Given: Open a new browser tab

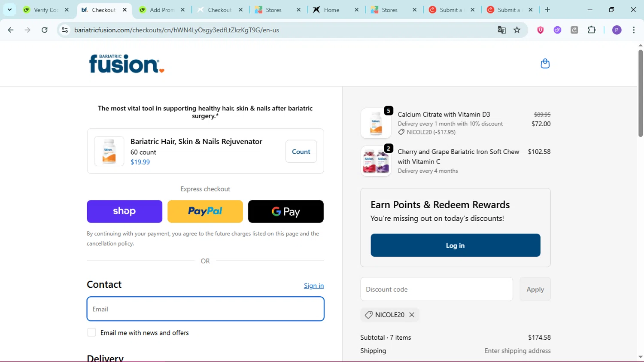Looking at the screenshot, I should [x=547, y=9].
